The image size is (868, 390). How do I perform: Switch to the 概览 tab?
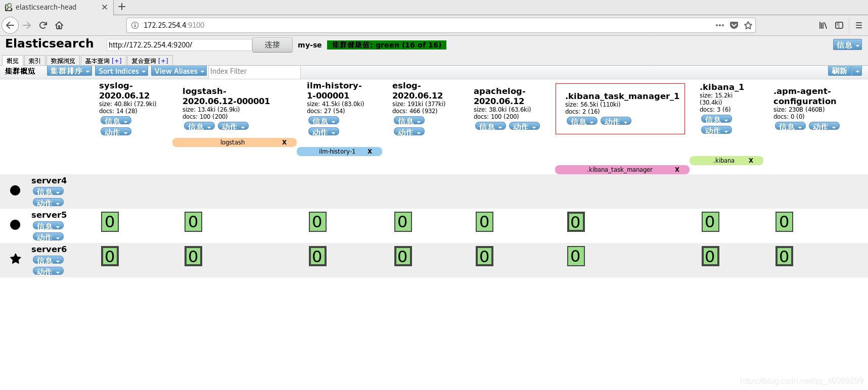(13, 61)
